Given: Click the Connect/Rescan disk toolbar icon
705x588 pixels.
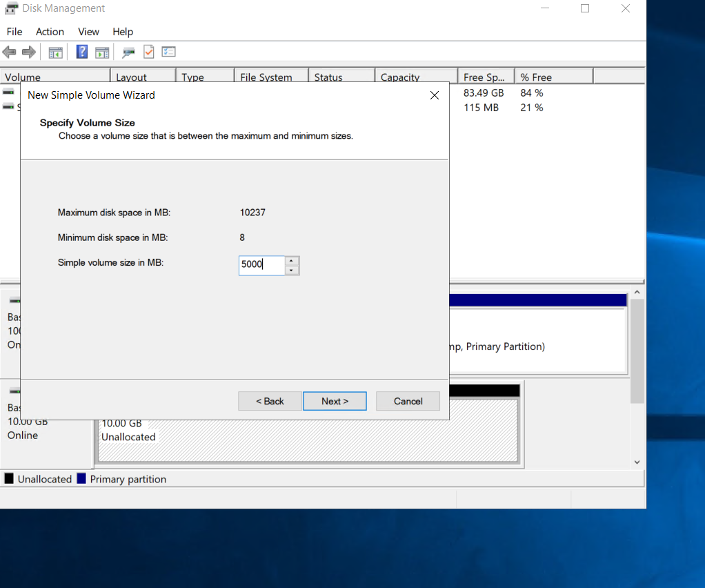Looking at the screenshot, I should point(128,52).
